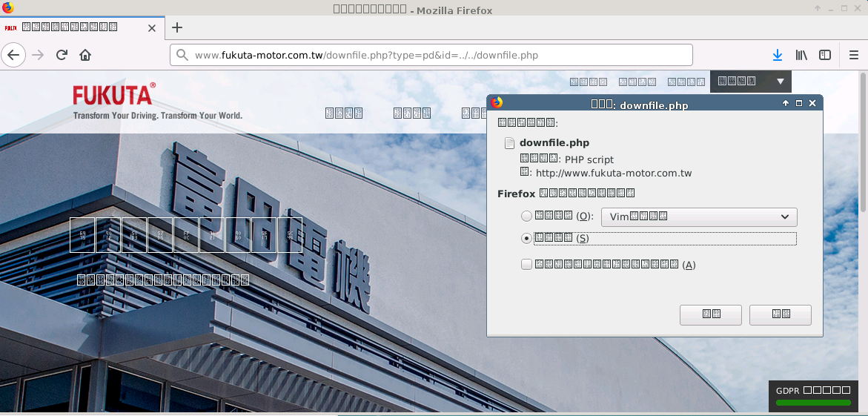Click the magnifier icon in the address bar
The height and width of the screenshot is (416, 868).
[x=182, y=55]
